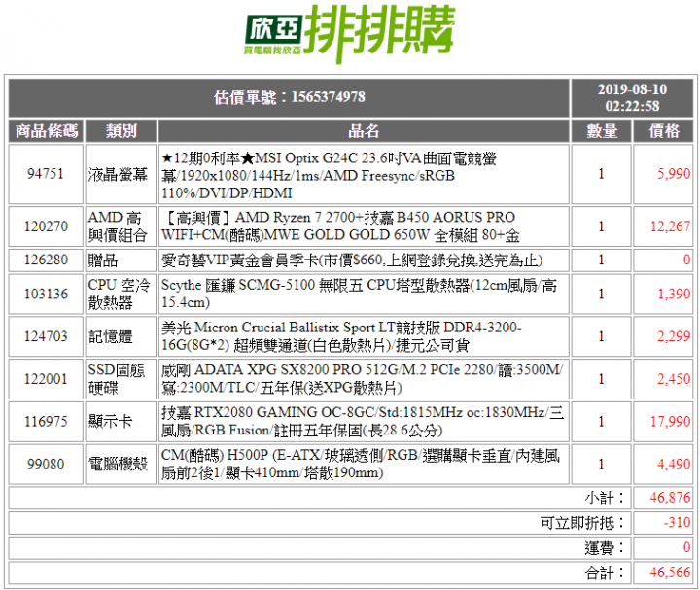Select barcode 99080 cell

coord(46,465)
